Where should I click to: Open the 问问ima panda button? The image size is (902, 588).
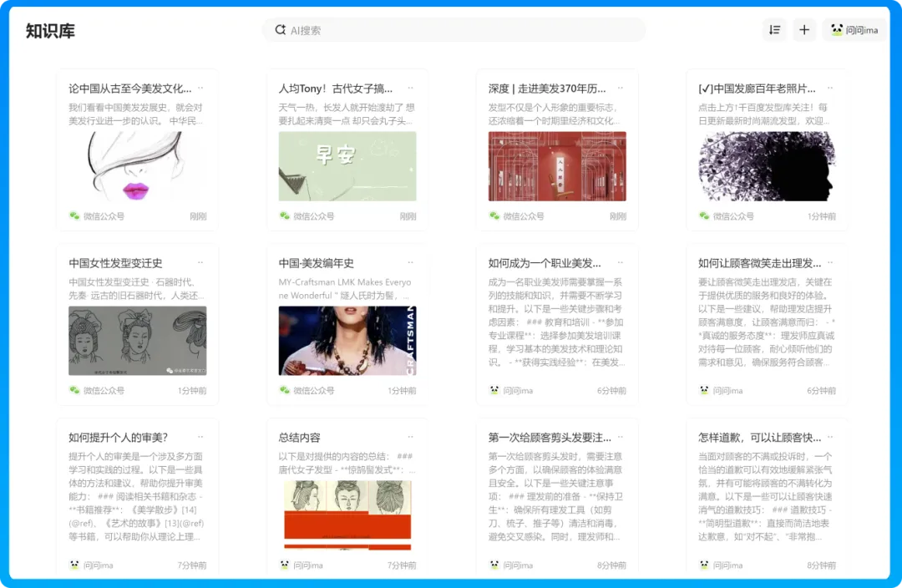(854, 30)
